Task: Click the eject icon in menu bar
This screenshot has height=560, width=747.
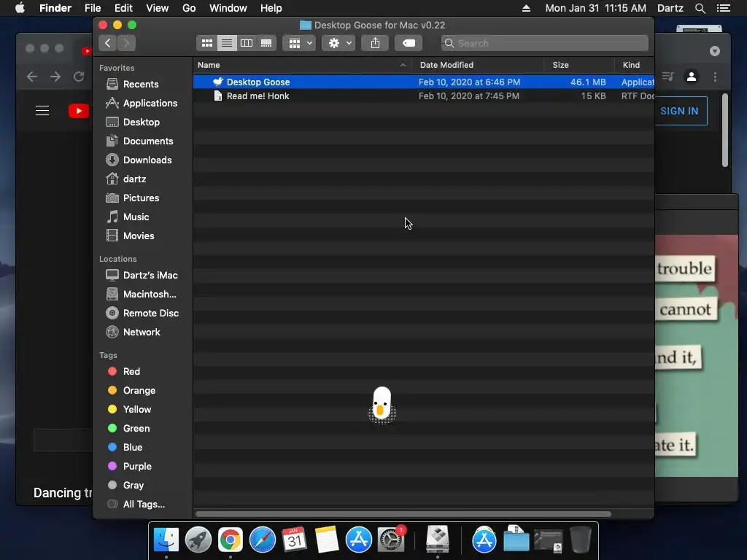Action: (x=526, y=8)
